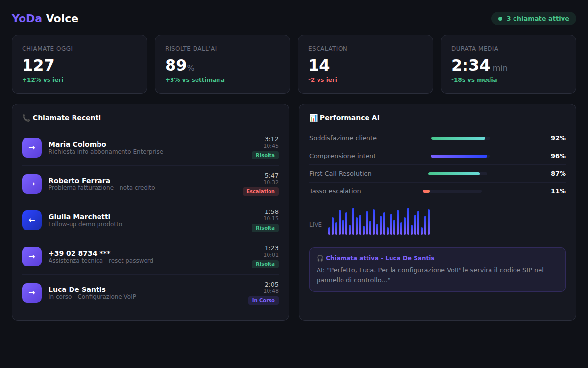The width and height of the screenshot is (588, 368).
Task: Open the 3 chiamate attive status pill
Action: (x=534, y=19)
